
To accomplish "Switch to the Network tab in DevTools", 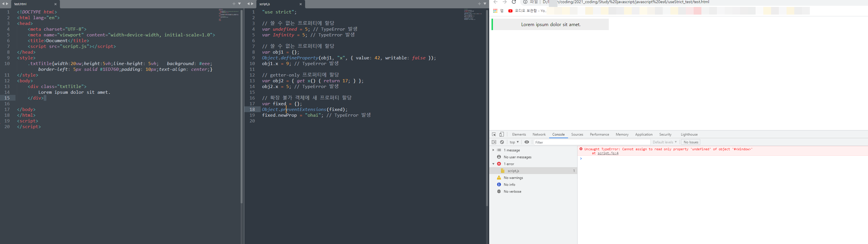I will pos(539,134).
